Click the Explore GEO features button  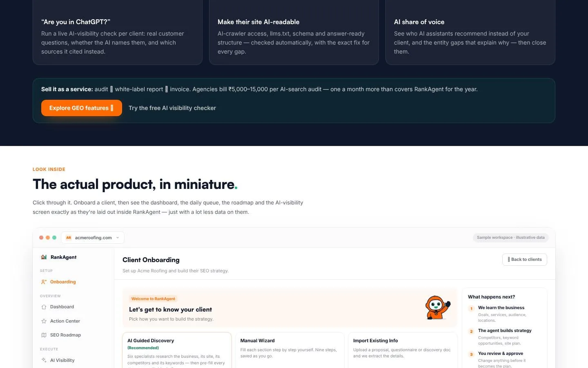(x=82, y=108)
